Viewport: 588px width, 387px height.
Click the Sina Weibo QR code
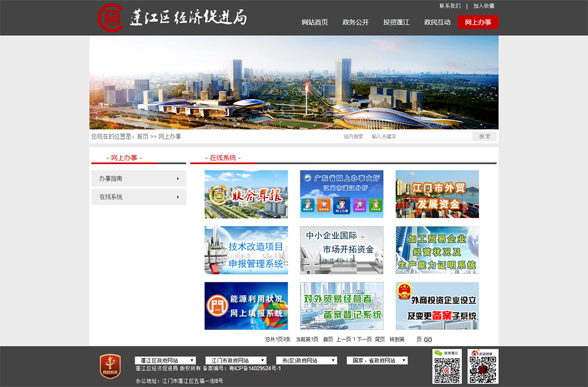pos(483,367)
